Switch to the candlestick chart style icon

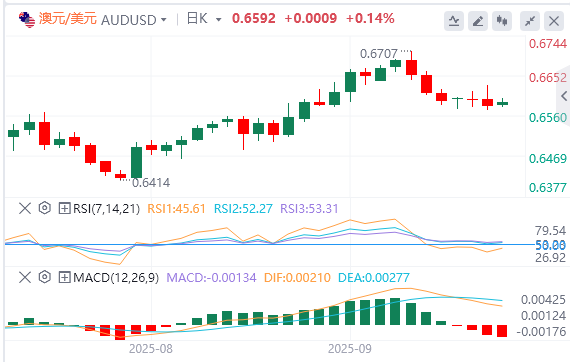click(x=502, y=21)
